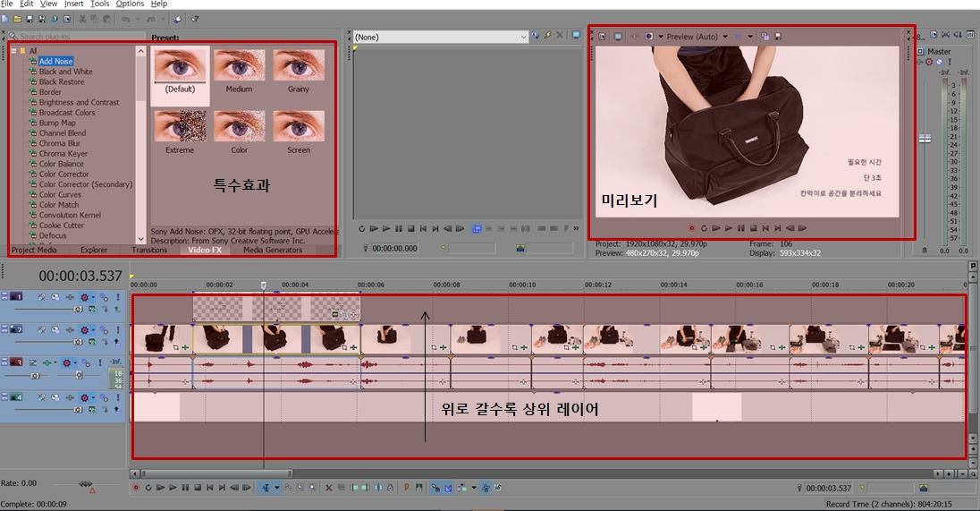Click Play From Start in main transport
This screenshot has height=511, width=980.
coord(160,488)
